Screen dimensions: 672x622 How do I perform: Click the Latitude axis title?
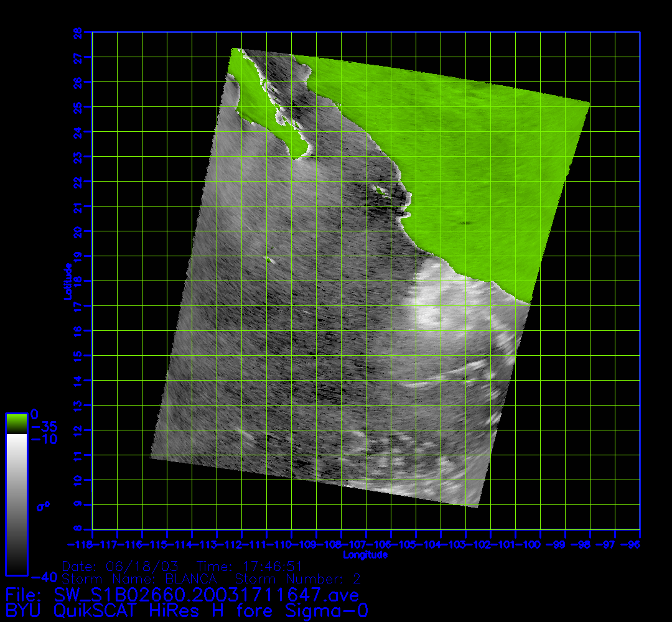(x=67, y=281)
